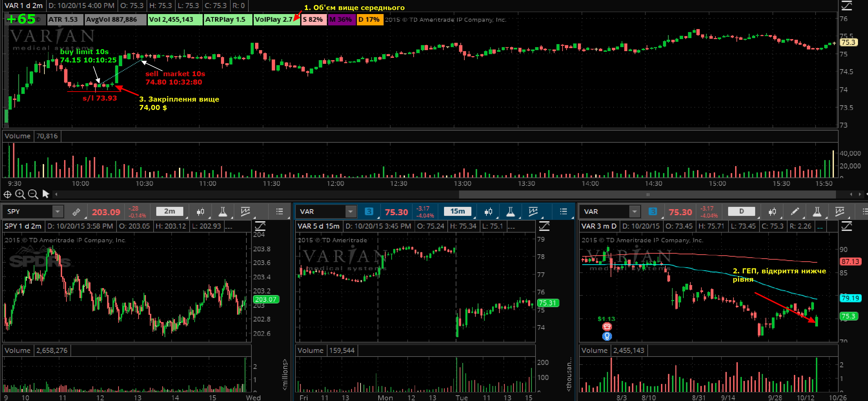
Task: Expand the SPY symbol dropdown arrow
Action: (58, 212)
